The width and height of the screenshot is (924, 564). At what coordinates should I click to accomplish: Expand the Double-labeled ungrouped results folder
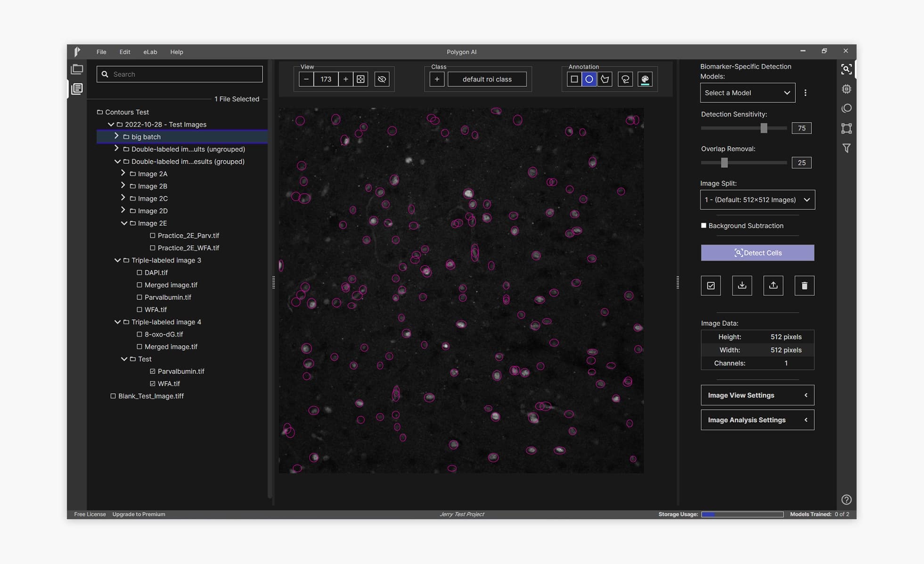click(116, 149)
